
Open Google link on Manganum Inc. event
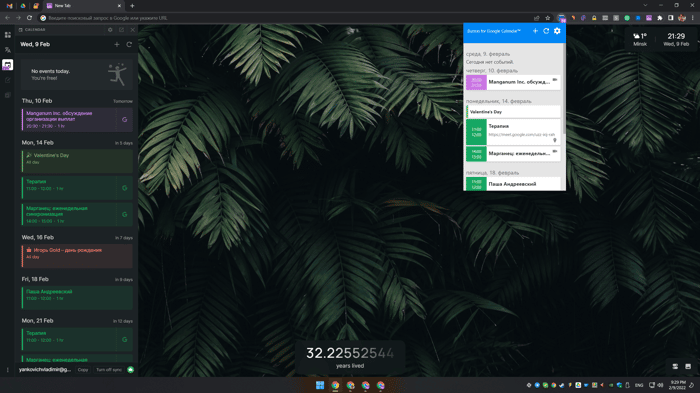(125, 120)
